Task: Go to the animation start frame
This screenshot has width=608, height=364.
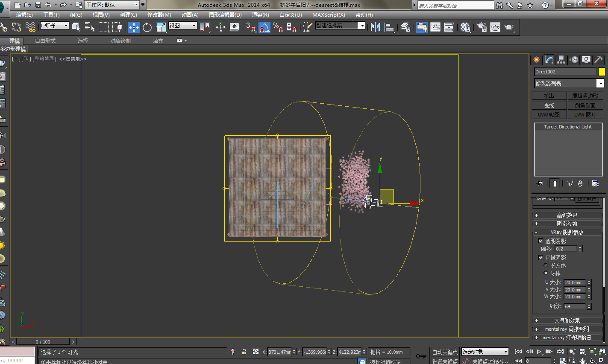Action: coord(518,352)
